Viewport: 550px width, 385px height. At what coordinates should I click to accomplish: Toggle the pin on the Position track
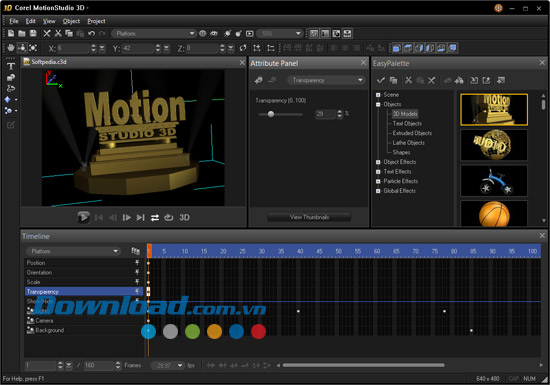coord(137,262)
